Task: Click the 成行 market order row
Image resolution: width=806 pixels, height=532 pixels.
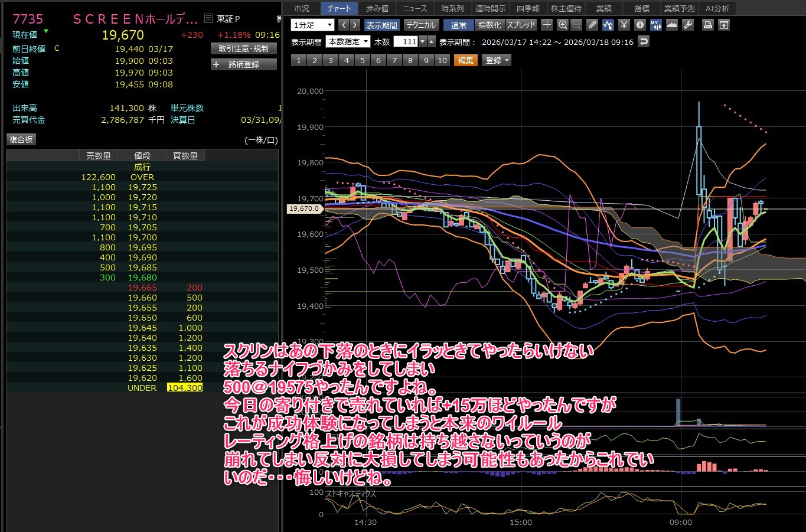Action: (142, 167)
